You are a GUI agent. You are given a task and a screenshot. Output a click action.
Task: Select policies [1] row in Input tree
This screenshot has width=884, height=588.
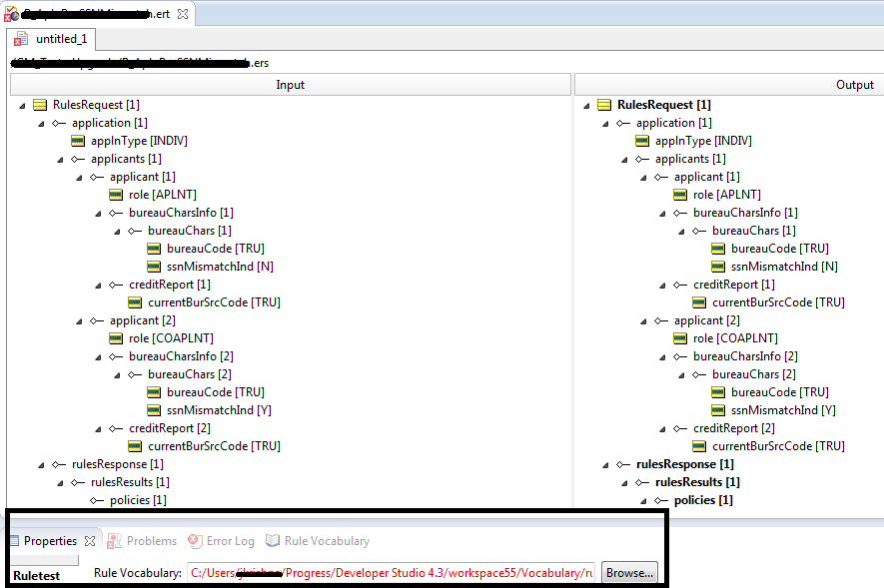point(138,500)
